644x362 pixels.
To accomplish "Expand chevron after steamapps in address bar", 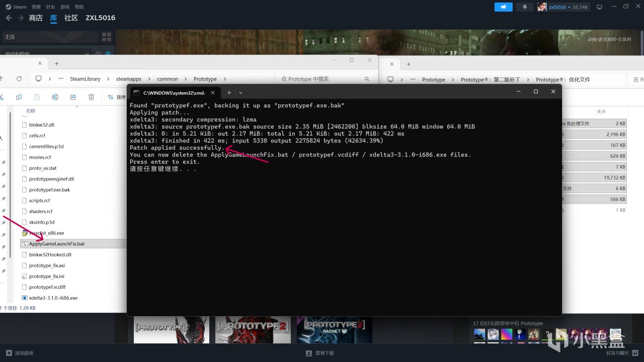I will pyautogui.click(x=149, y=79).
